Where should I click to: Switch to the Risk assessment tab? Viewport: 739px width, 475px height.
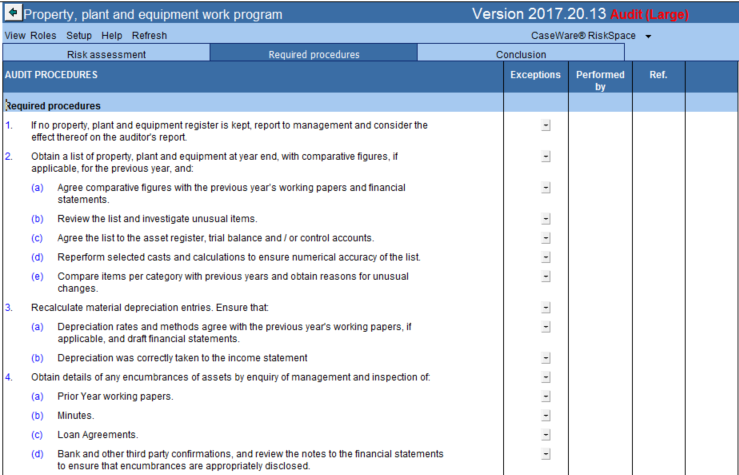106,54
